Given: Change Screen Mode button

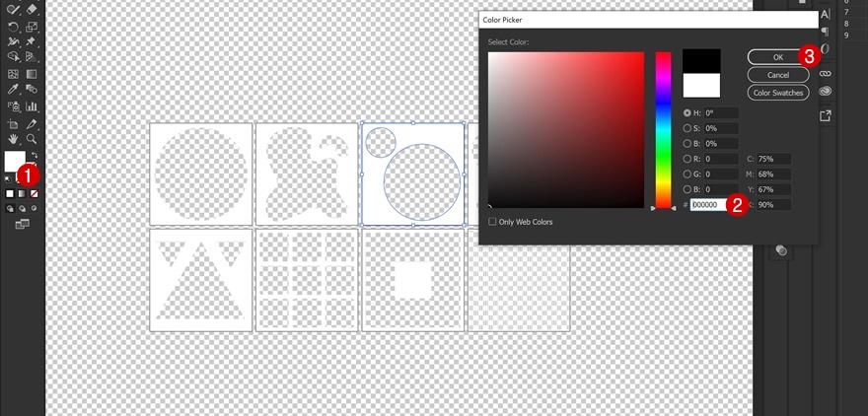Looking at the screenshot, I should (22, 224).
